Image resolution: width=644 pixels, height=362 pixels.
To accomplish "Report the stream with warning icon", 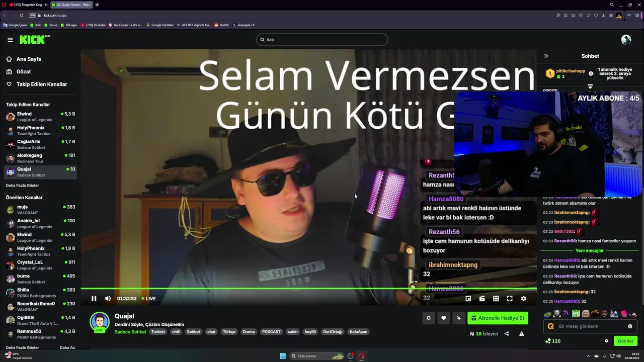I will point(522,334).
